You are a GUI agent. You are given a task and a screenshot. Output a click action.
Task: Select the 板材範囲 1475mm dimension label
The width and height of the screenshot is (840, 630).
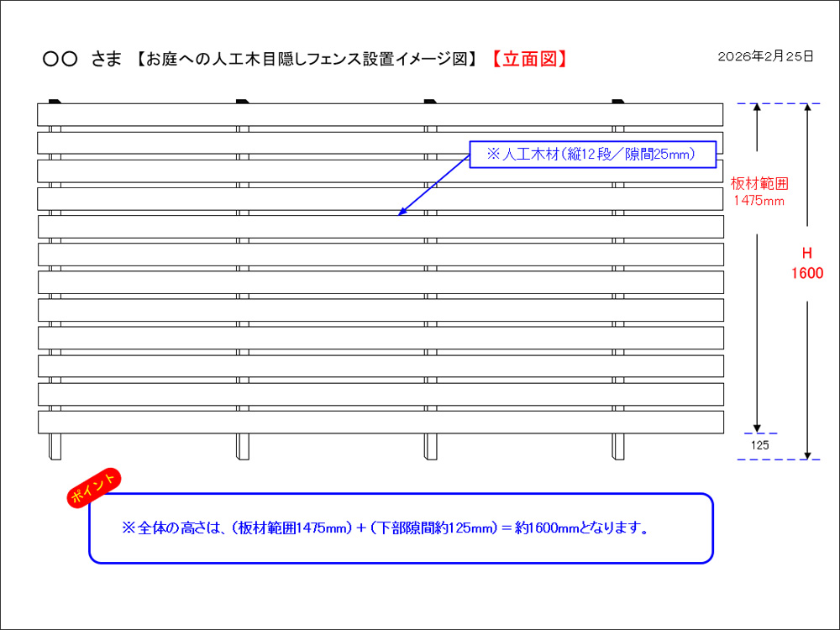(759, 192)
